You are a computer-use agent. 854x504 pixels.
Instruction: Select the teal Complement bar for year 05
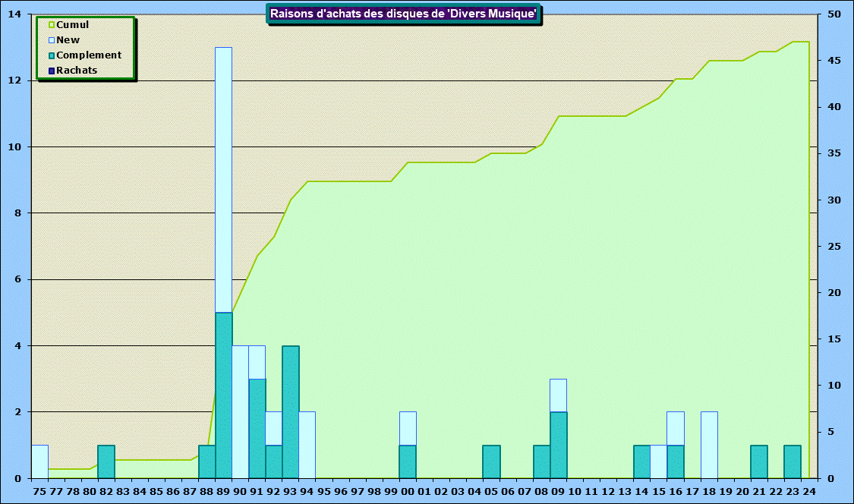click(x=491, y=461)
